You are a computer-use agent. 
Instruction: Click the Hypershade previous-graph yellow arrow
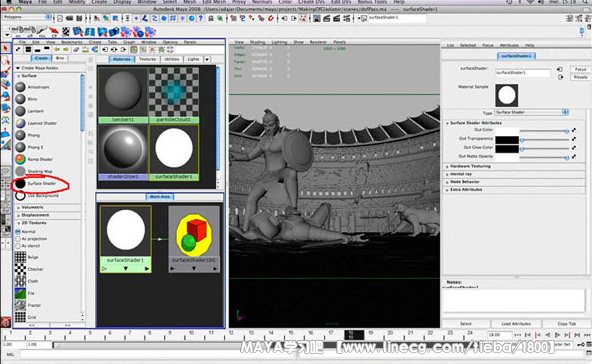pos(57,49)
